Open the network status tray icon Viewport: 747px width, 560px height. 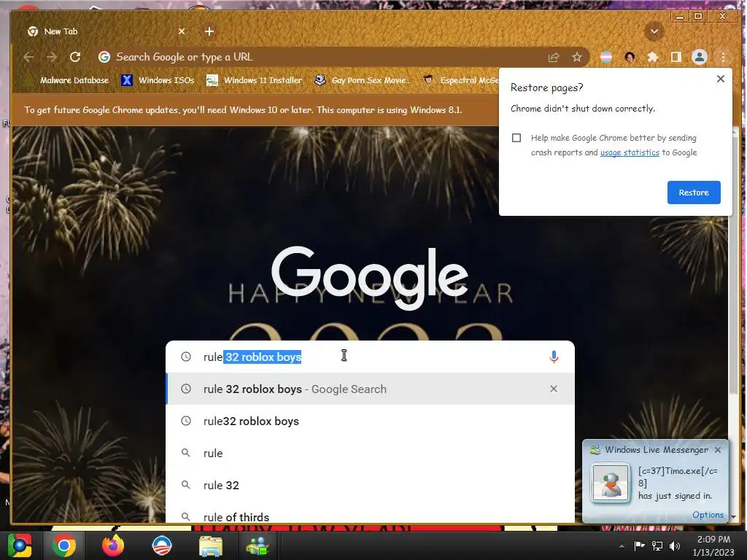tap(657, 546)
